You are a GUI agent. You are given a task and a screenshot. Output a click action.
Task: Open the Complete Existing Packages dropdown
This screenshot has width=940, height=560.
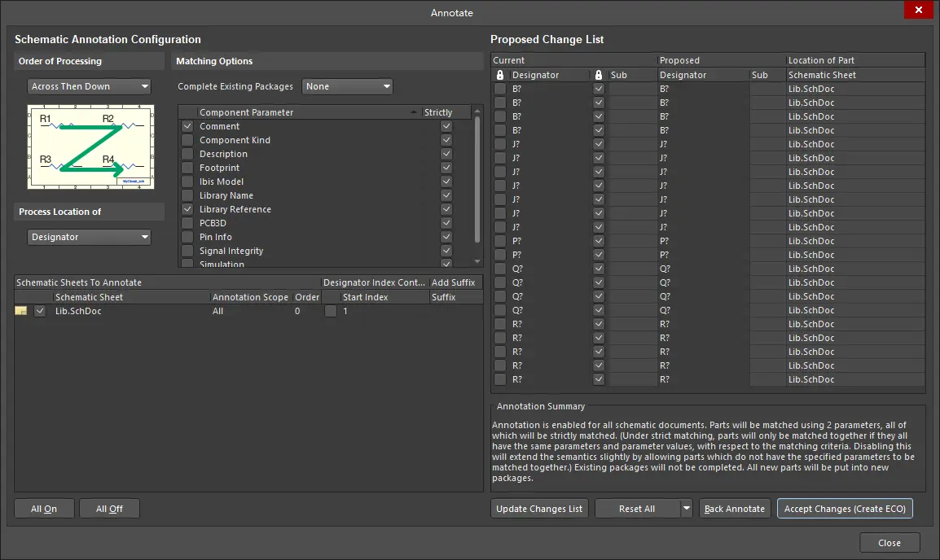[347, 86]
